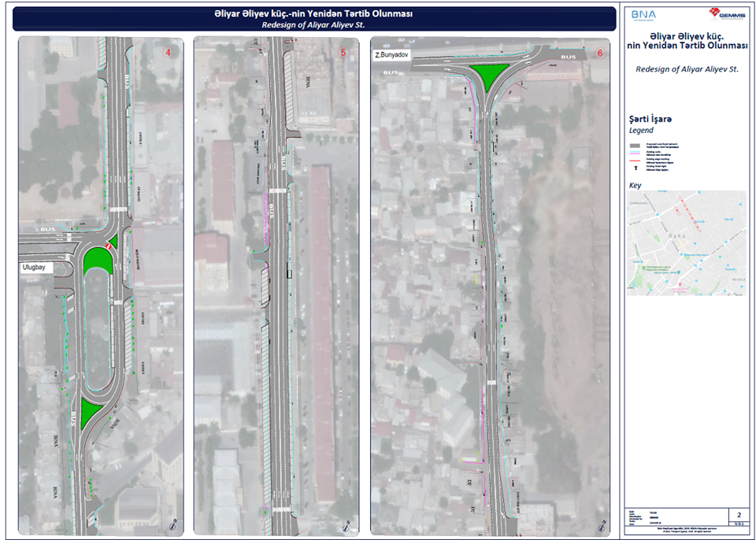Click the red no-entry sign near Ulugbay junction
Image resolution: width=756 pixels, height=540 pixels.
pos(110,247)
